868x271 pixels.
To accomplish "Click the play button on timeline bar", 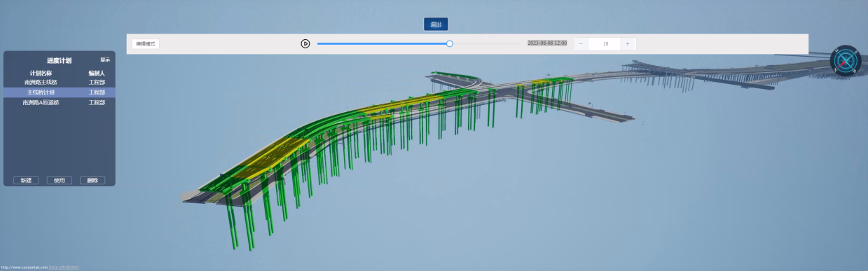I will (305, 43).
